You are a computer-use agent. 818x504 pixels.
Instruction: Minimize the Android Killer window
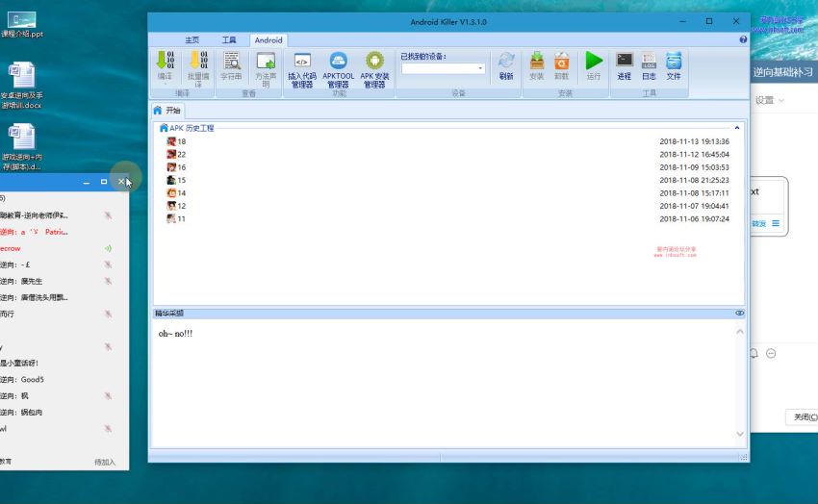pos(682,21)
